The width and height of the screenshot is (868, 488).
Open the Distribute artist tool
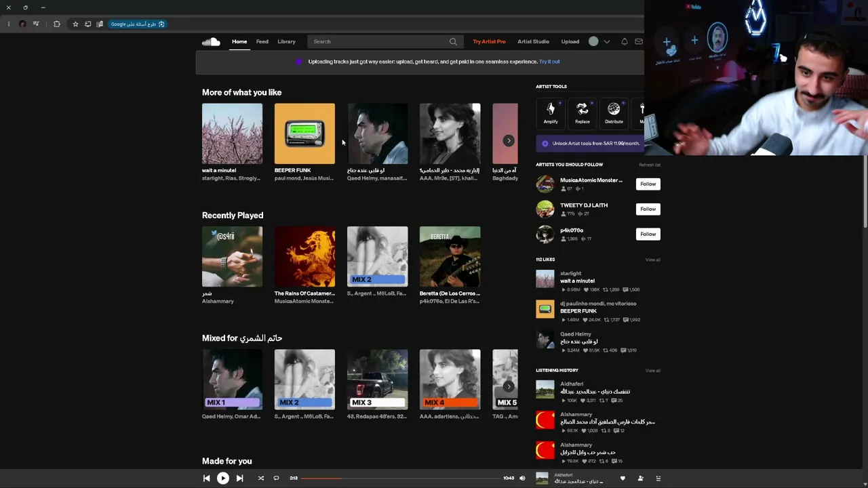point(614,113)
